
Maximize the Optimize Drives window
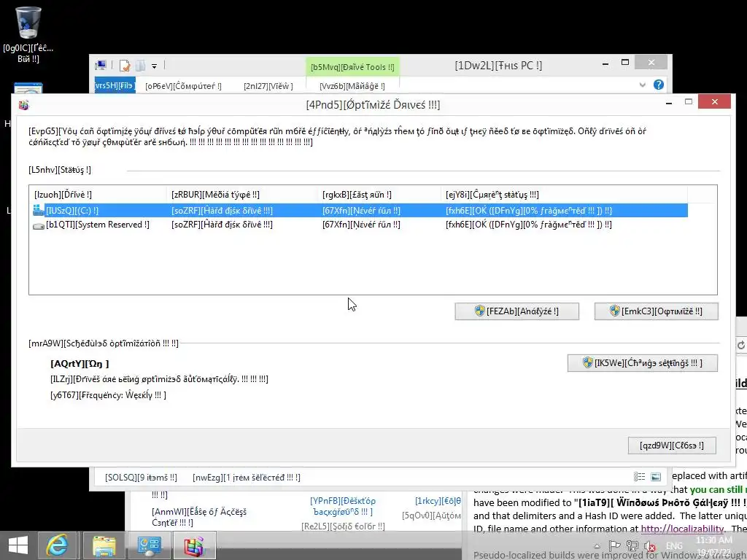tap(689, 101)
